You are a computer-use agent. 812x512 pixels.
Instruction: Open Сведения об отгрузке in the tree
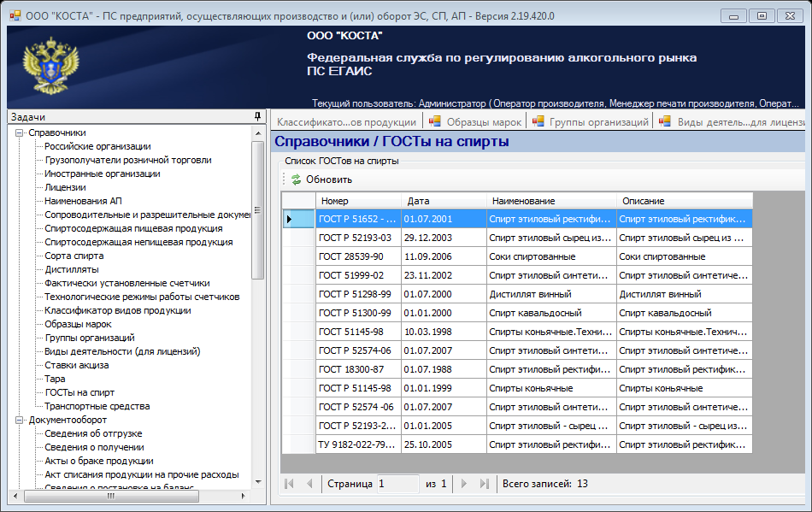coord(93,433)
